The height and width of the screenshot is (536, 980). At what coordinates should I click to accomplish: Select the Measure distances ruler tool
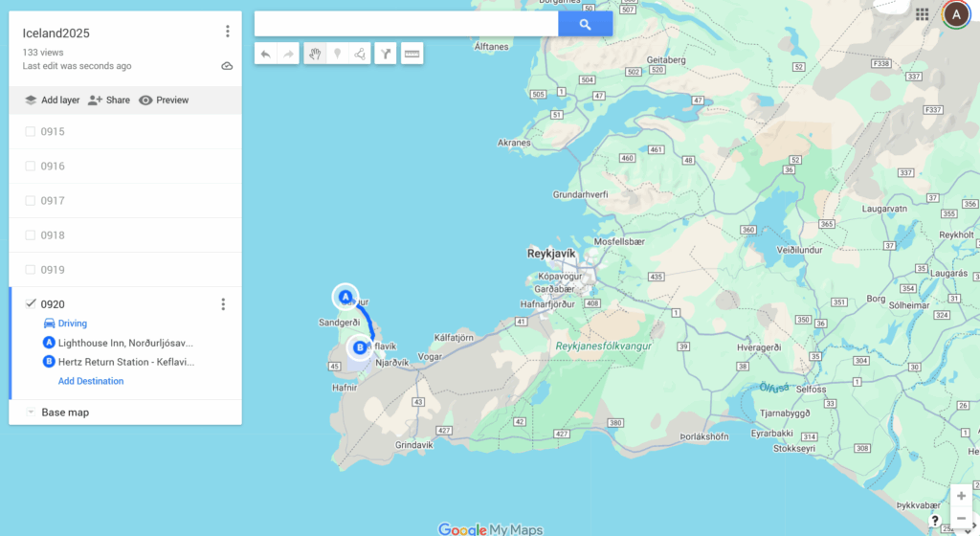coord(412,55)
